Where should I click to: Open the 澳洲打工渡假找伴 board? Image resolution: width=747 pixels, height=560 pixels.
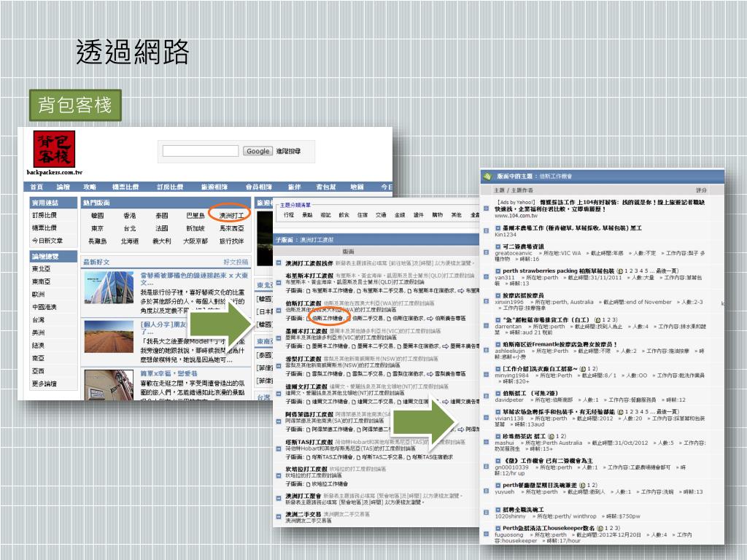[309, 262]
